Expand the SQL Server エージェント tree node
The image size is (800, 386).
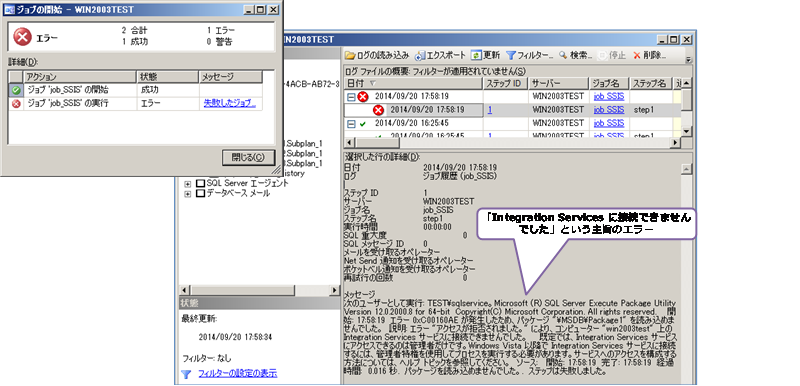(x=188, y=183)
